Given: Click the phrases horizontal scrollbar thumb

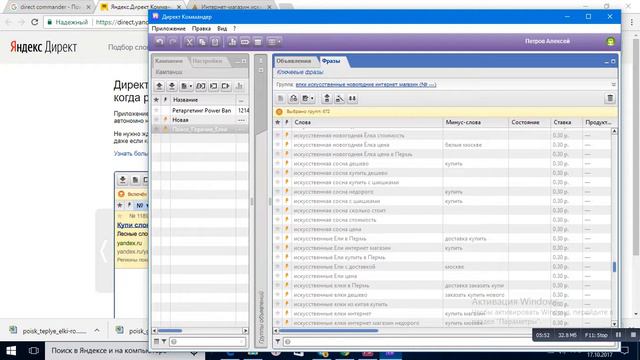Looking at the screenshot, I should point(329,331).
